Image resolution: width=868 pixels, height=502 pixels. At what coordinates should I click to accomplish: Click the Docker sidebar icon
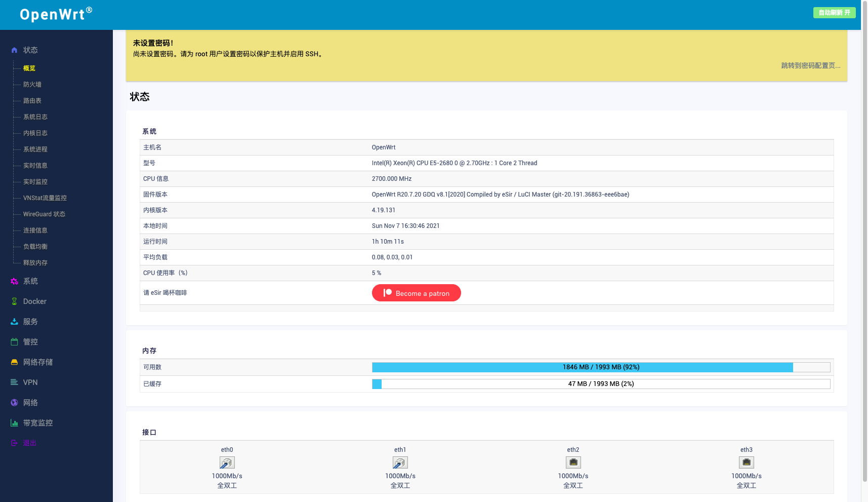(x=14, y=301)
